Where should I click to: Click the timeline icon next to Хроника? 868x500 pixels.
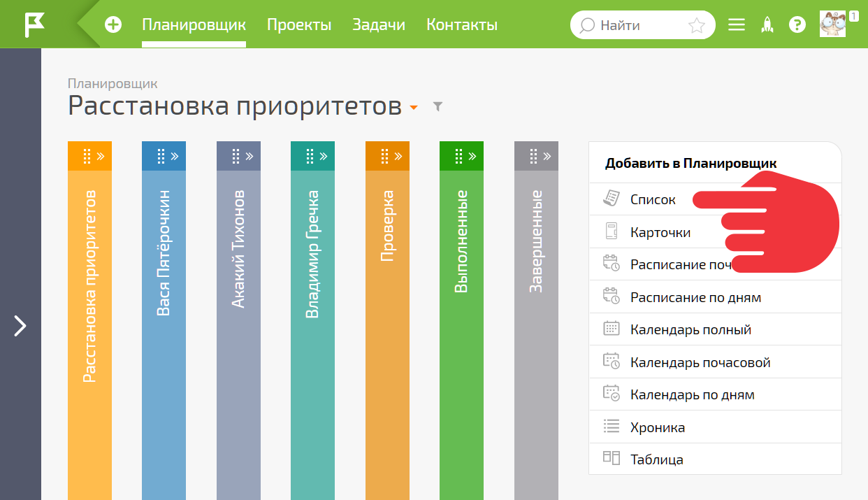pos(612,426)
